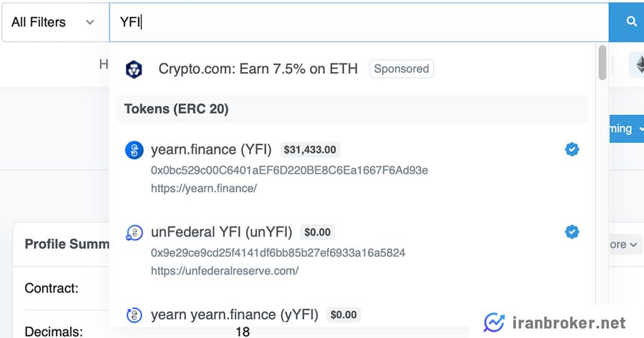Select the unFederal YFI (unYFI) result
Image resolution: width=644 pixels, height=338 pixels.
[352, 251]
